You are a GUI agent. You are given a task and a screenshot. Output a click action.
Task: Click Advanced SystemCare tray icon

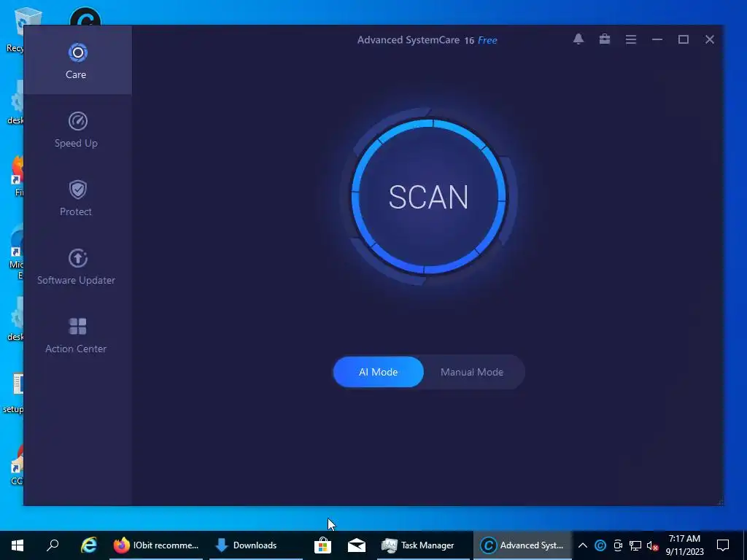[x=600, y=545]
